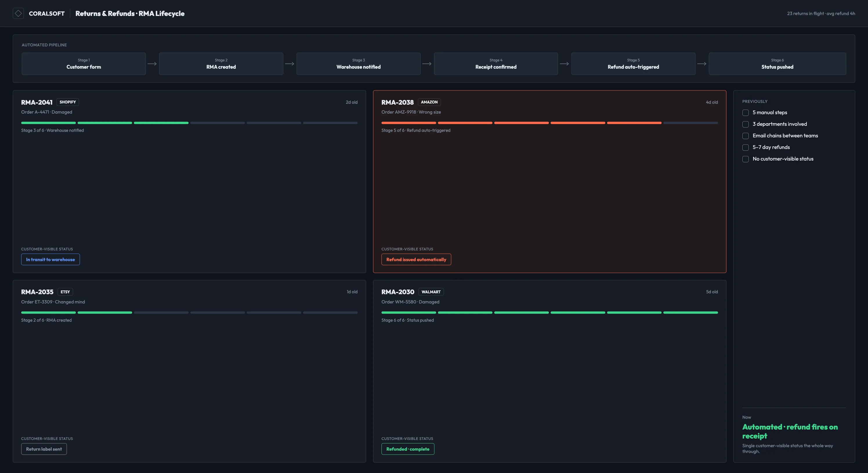Select Stage 2 RMA created pipeline box
Viewport: 868px width, 473px height.
[221, 64]
